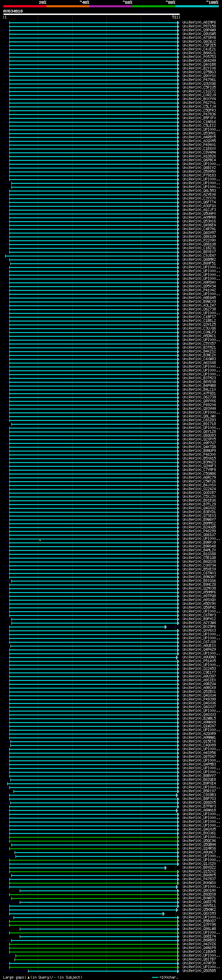Select the UniRef100_C1E6X0 label
This screenshot has height=980, width=222.
[x=199, y=148]
